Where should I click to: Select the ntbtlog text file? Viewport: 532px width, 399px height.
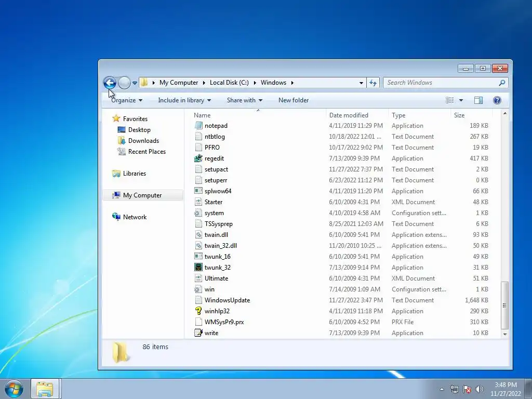215,137
